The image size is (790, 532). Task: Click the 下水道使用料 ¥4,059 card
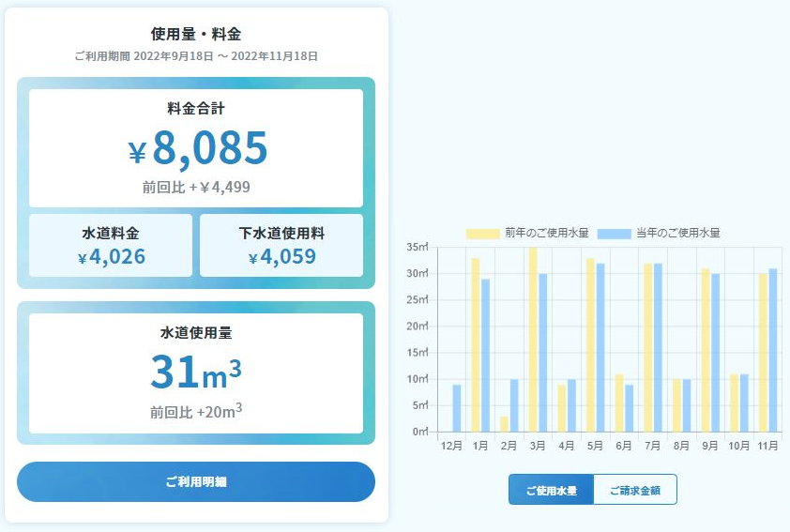pos(281,245)
